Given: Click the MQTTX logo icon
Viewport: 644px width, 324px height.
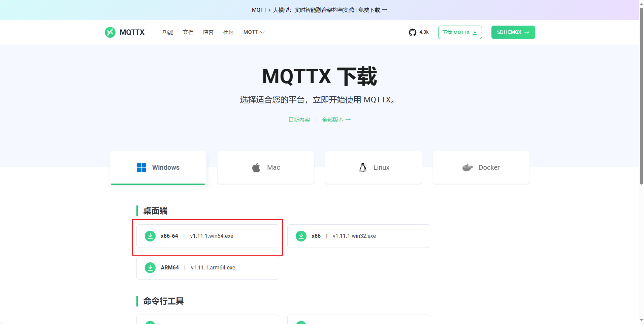Looking at the screenshot, I should [110, 32].
